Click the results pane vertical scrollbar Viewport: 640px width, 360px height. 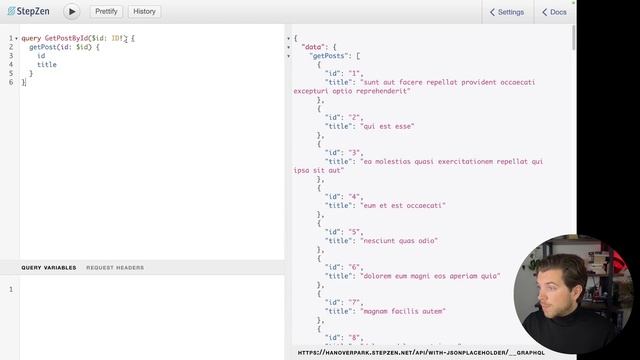(573, 38)
